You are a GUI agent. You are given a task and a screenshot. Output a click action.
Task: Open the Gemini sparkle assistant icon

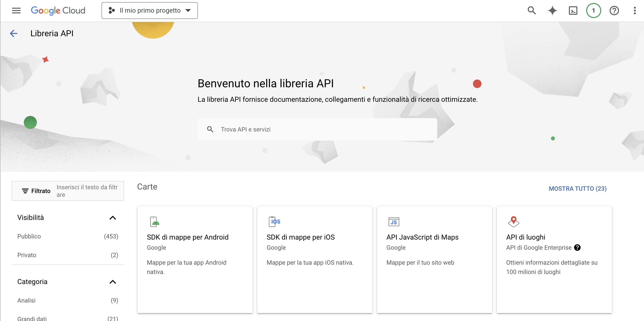(x=552, y=10)
